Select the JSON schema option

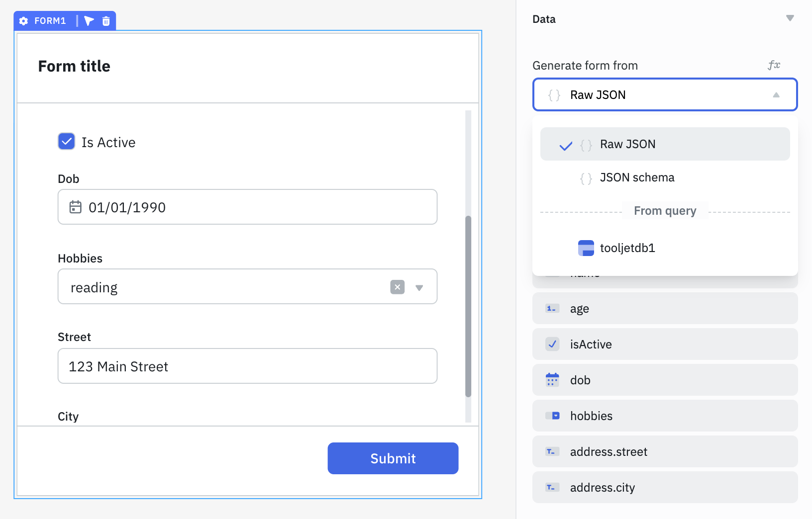[637, 177]
